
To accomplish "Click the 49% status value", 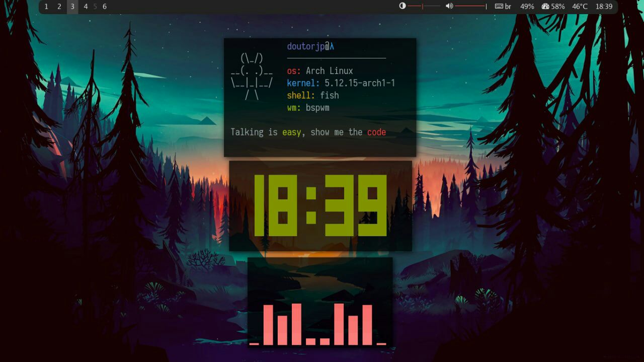I will pyautogui.click(x=527, y=7).
